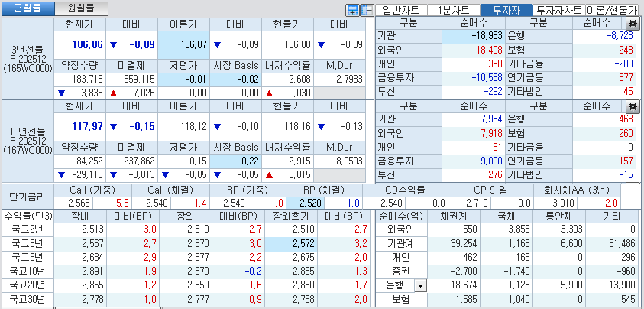Image resolution: width=644 pixels, height=309 pixels.
Task: Select the 외국인 row in bottom 순매수 table
Action: point(402,229)
